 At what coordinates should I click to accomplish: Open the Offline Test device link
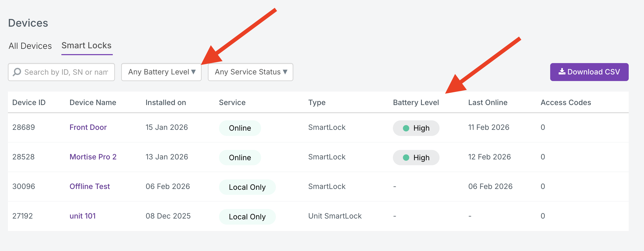[x=90, y=187]
